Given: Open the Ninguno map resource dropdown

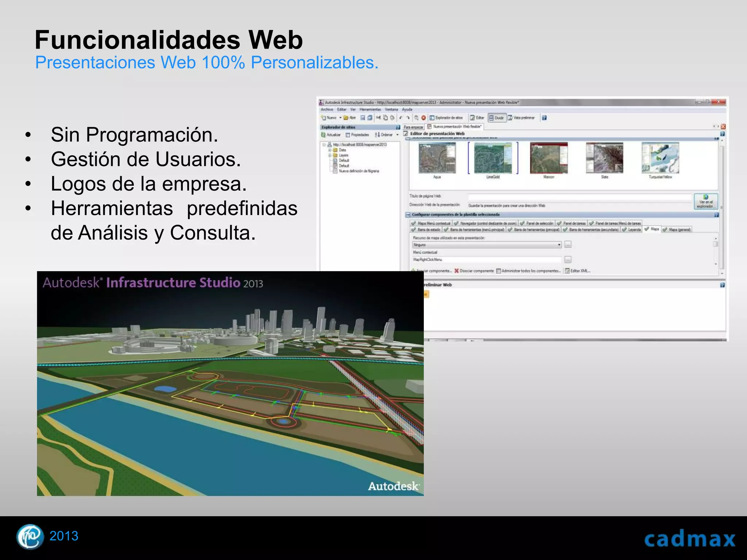Looking at the screenshot, I should pyautogui.click(x=487, y=245).
